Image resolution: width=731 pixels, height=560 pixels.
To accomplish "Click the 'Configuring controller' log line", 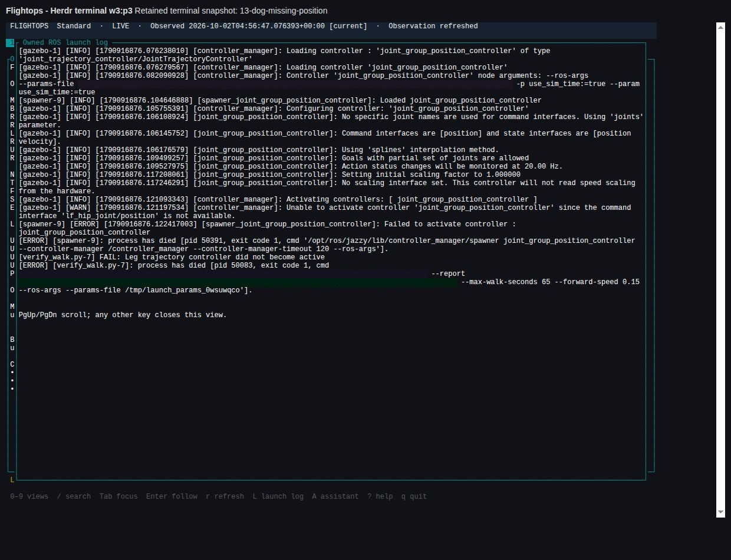I will 274,108.
